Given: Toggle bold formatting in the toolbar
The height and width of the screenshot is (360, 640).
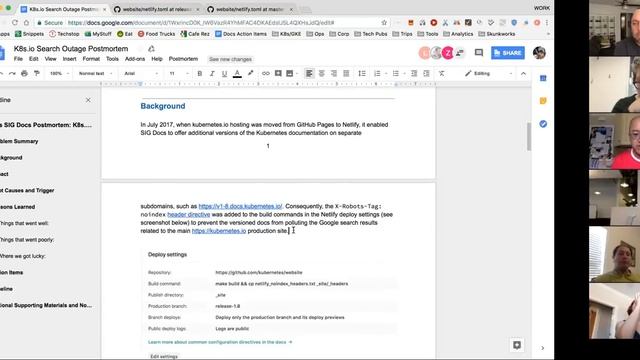Looking at the screenshot, I should [200, 73].
